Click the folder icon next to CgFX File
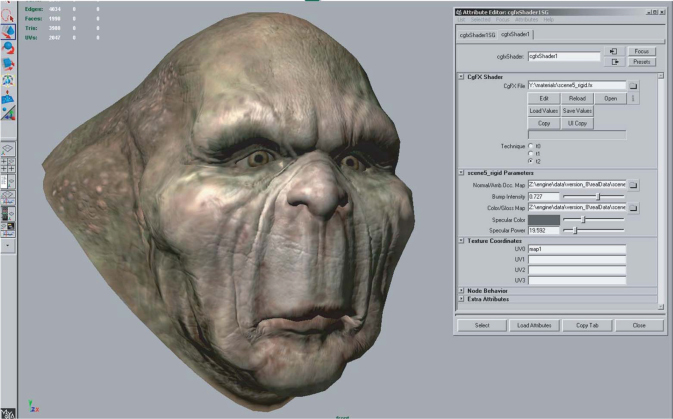The image size is (673, 419). click(633, 87)
